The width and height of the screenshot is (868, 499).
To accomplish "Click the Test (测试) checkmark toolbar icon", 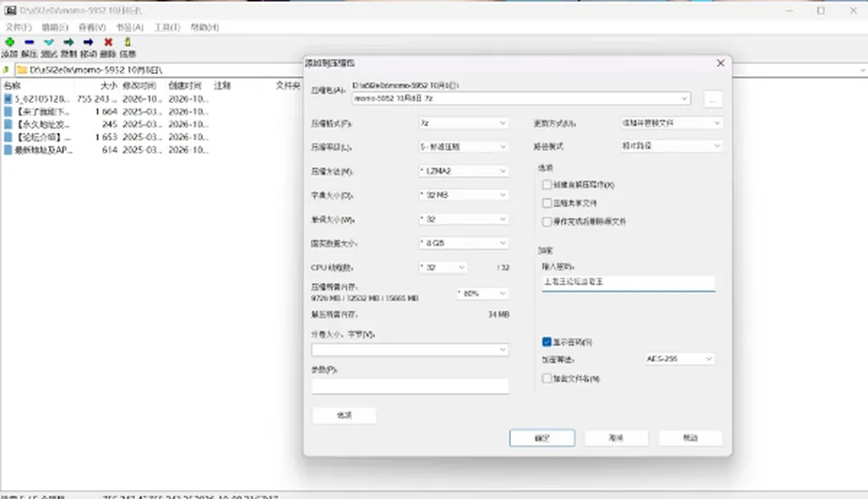I will 49,42.
